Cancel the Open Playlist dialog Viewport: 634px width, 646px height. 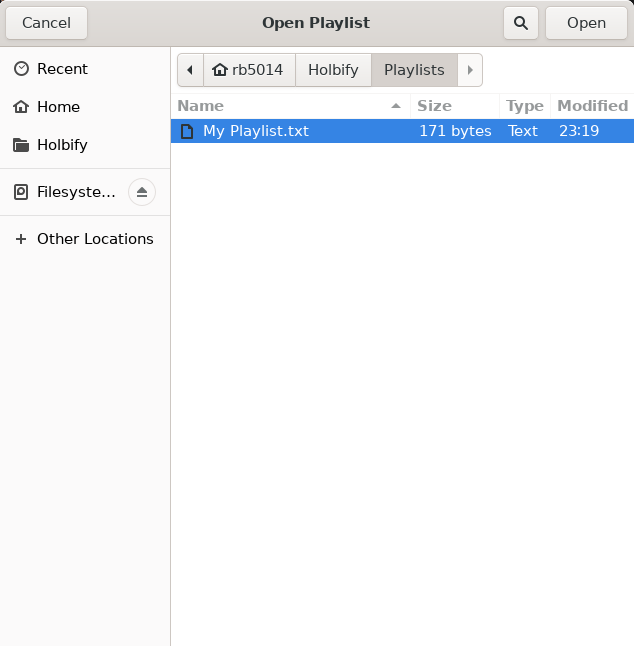tap(47, 23)
